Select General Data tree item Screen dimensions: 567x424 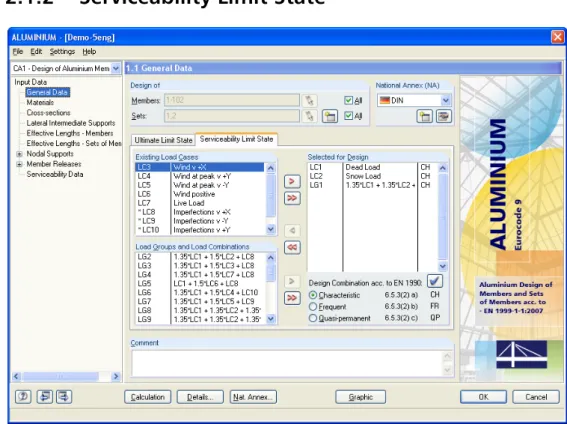[47, 93]
